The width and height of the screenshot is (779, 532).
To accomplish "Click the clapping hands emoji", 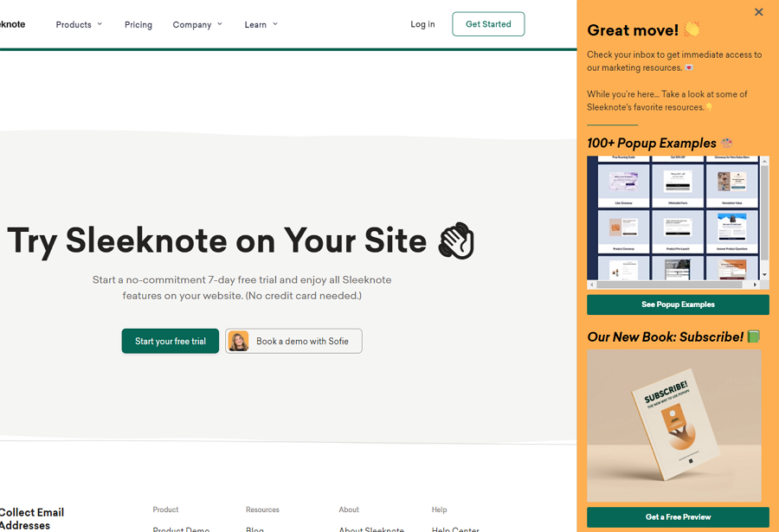I will pos(692,29).
